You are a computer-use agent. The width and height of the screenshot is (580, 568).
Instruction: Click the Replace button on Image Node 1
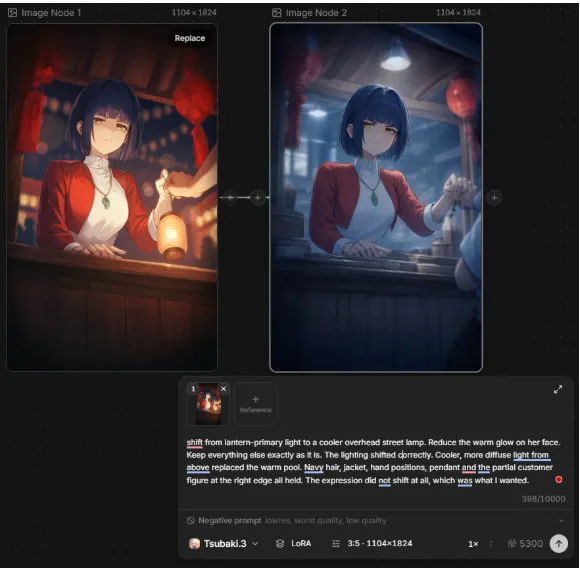point(189,38)
